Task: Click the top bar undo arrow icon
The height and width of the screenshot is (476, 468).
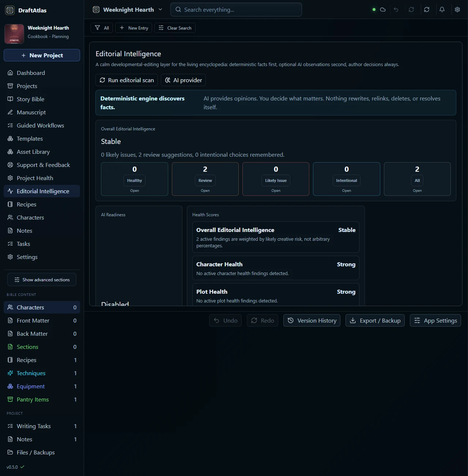Action: tap(396, 9)
